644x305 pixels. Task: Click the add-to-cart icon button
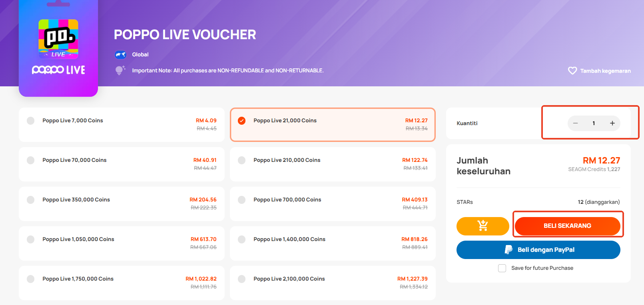coord(483,226)
